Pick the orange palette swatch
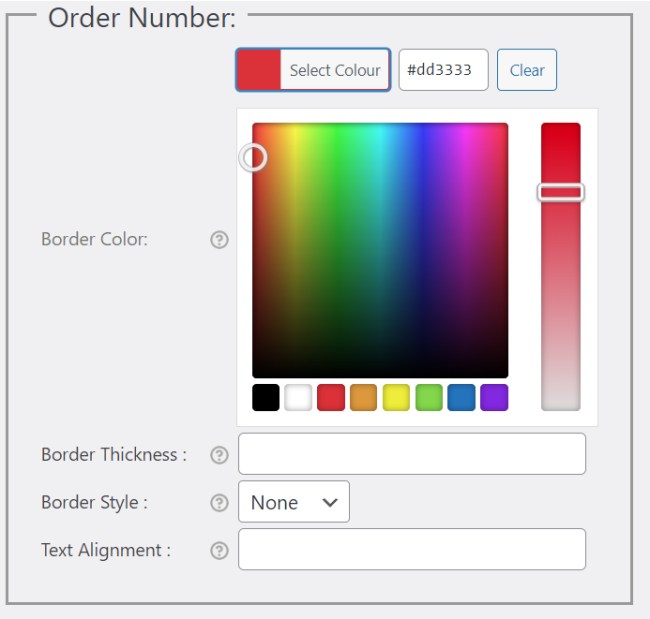This screenshot has height=619, width=650. coord(364,397)
